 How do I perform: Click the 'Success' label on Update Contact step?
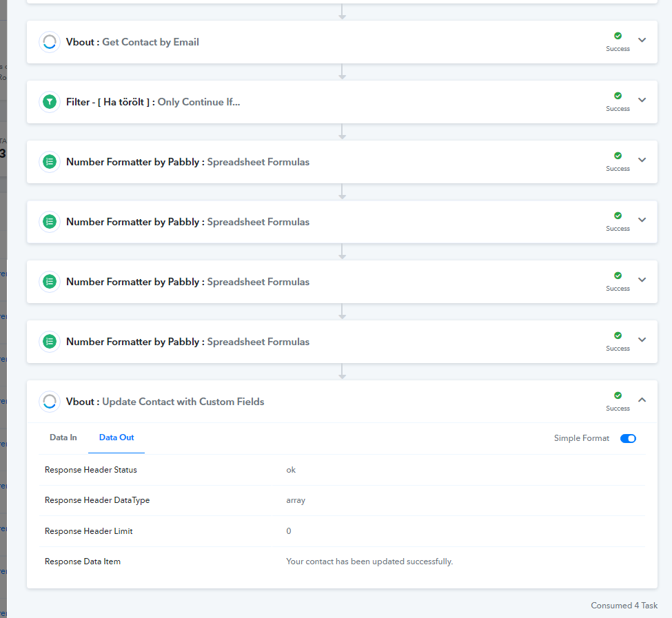[x=618, y=409]
